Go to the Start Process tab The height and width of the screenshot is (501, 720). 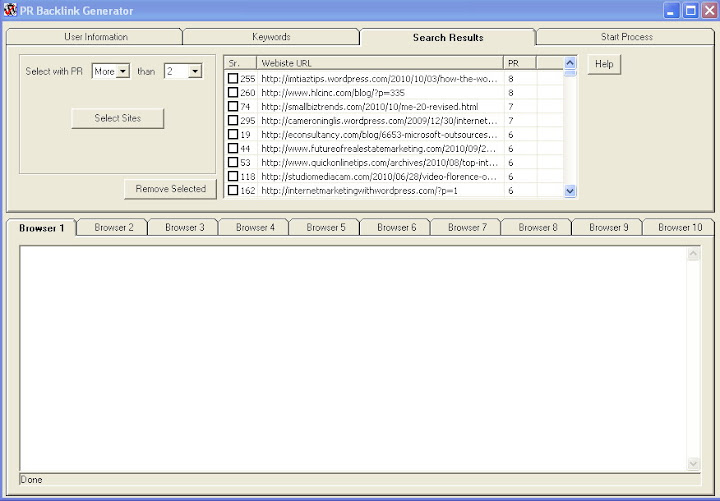[x=626, y=37]
